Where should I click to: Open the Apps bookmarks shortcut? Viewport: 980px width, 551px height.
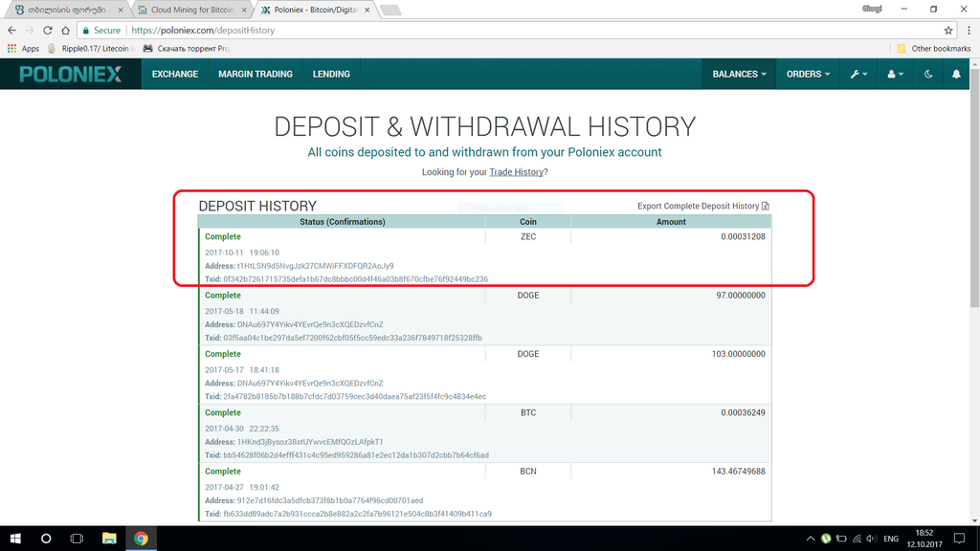click(23, 48)
